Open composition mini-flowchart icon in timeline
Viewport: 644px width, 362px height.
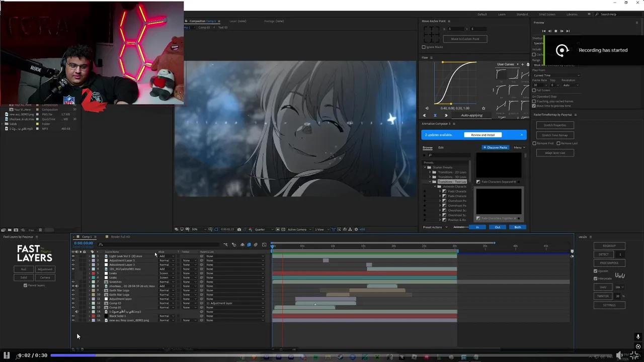(225, 245)
